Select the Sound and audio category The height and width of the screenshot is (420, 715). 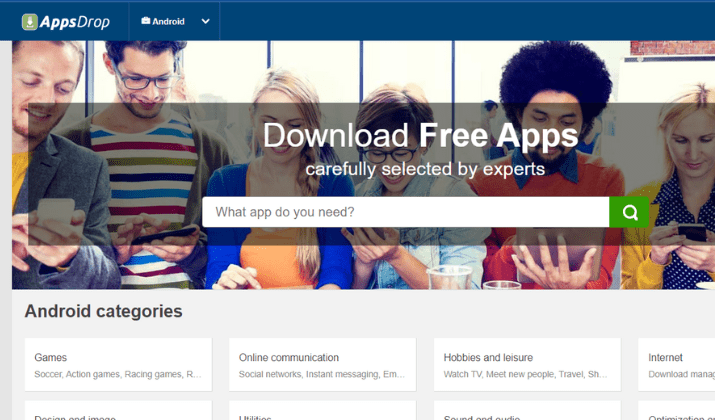click(527, 410)
